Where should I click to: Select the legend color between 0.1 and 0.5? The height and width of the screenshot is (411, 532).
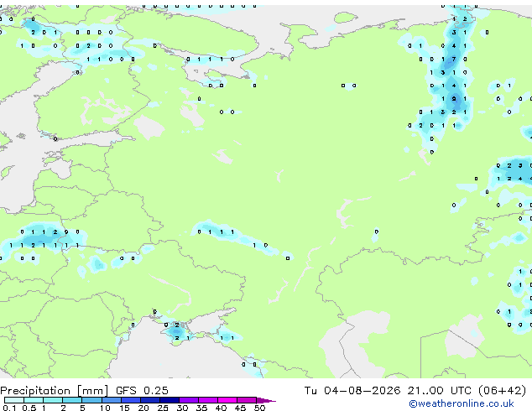click(x=14, y=400)
